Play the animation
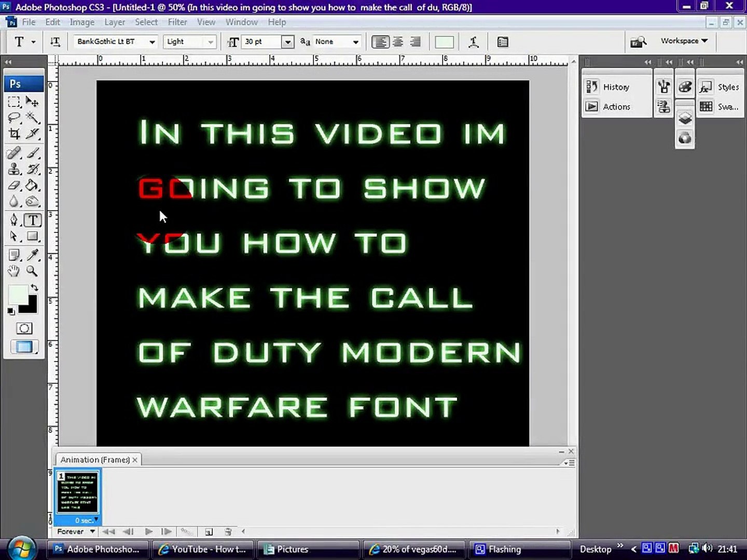The height and width of the screenshot is (560, 747). (x=148, y=531)
